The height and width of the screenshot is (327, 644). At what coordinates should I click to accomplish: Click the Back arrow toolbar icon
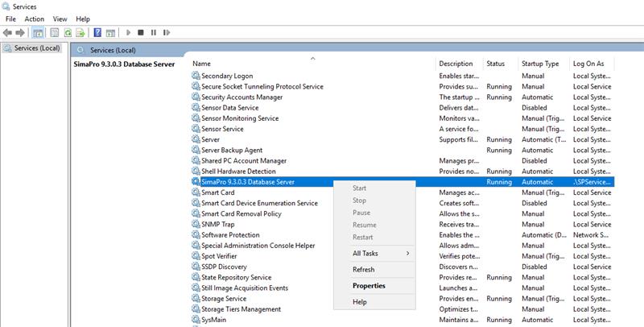(x=7, y=32)
